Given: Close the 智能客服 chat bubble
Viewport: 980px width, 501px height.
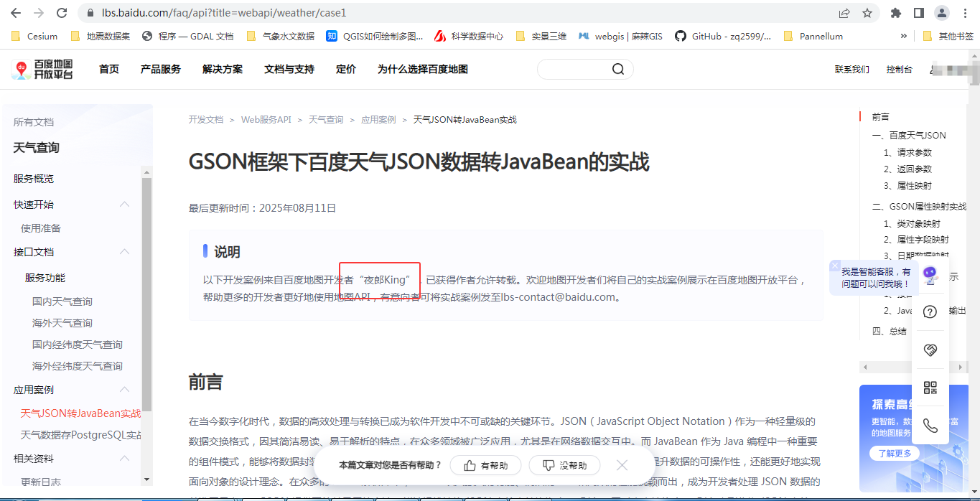Looking at the screenshot, I should point(835,266).
